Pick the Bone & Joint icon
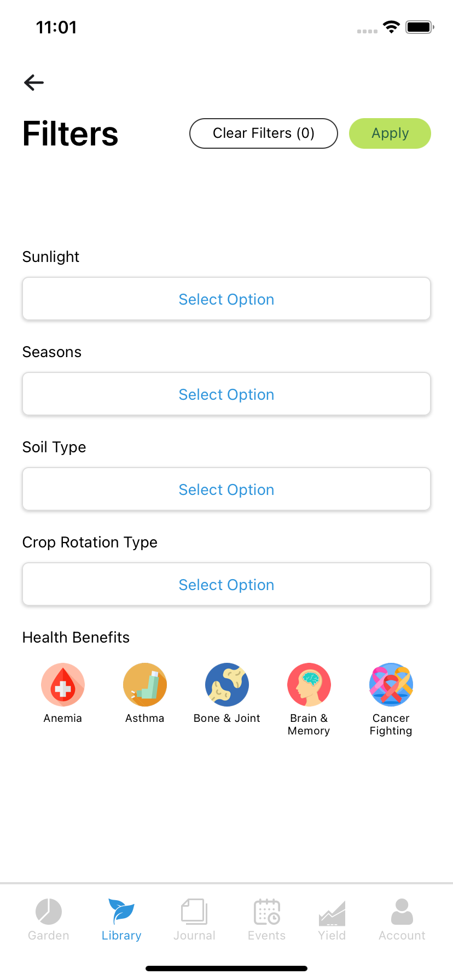 pyautogui.click(x=227, y=685)
